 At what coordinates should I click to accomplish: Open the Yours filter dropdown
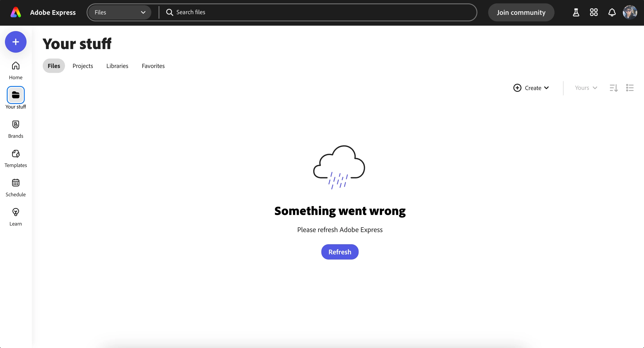586,88
